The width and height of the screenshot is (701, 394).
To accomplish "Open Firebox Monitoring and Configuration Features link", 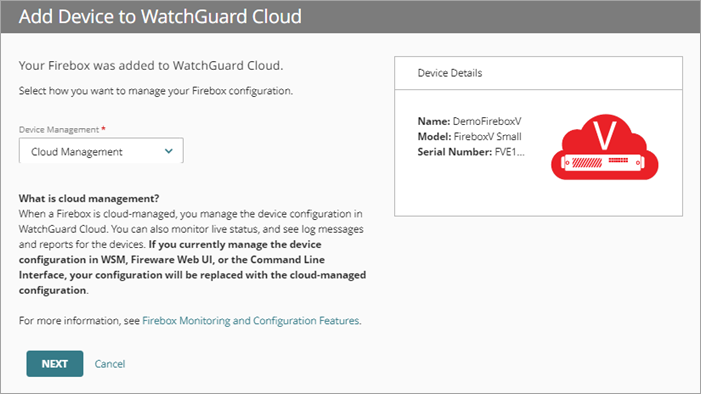I will tap(251, 321).
